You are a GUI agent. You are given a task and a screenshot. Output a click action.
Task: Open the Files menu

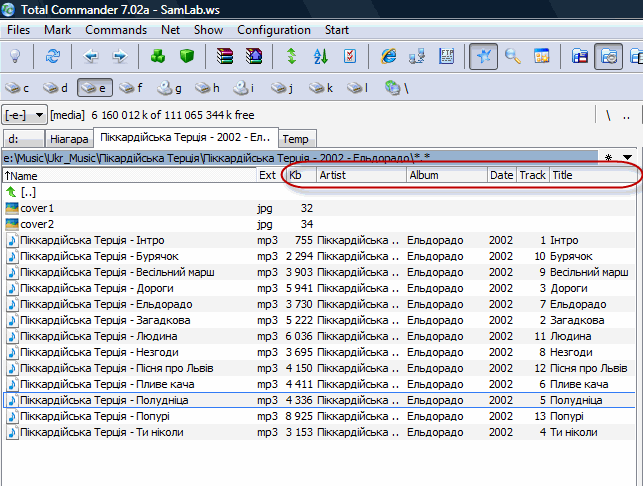tap(18, 30)
